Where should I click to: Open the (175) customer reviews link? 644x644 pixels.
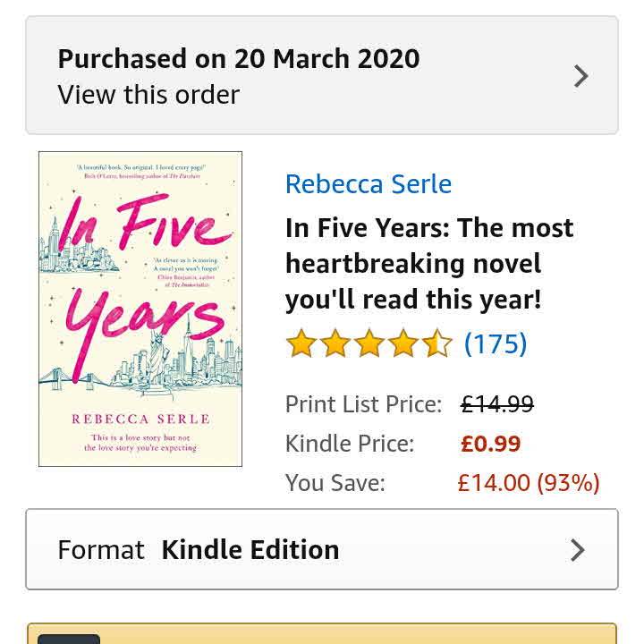496,344
